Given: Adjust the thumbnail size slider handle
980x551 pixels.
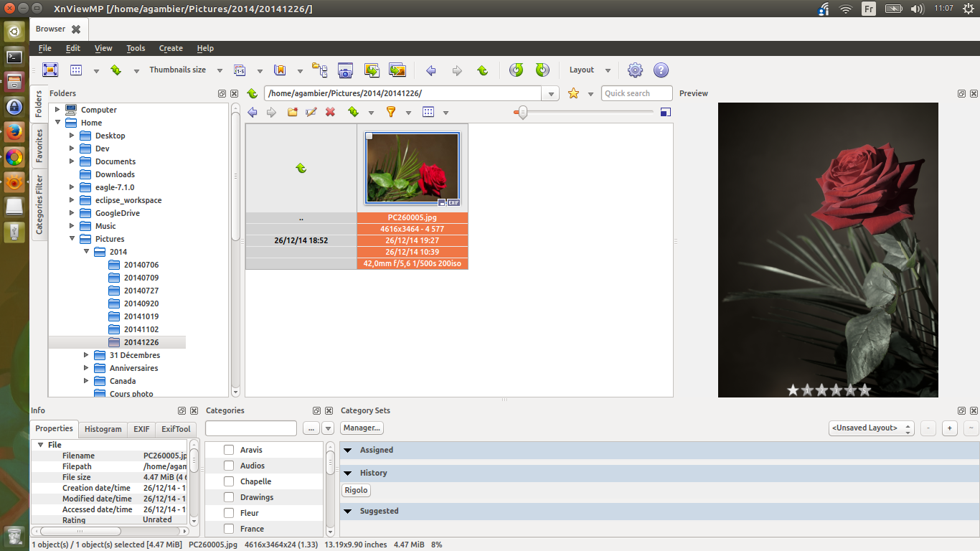Looking at the screenshot, I should (x=522, y=112).
